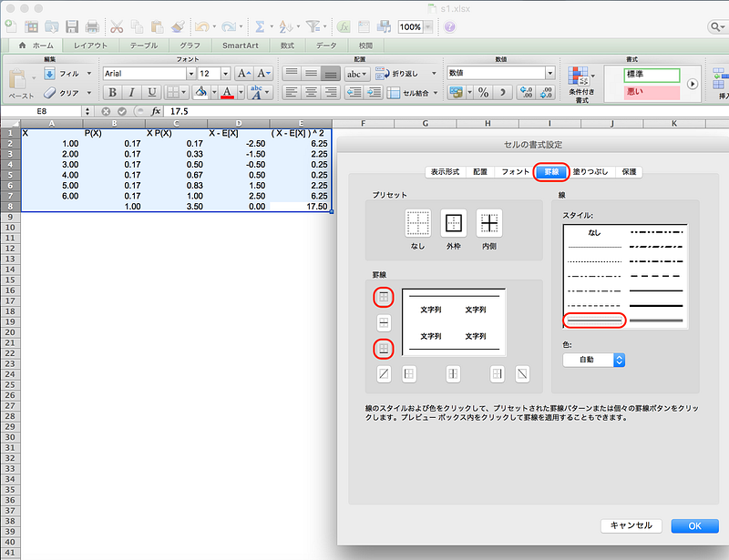
Task: Open the 色 自動 color dropdown
Action: pyautogui.click(x=594, y=360)
